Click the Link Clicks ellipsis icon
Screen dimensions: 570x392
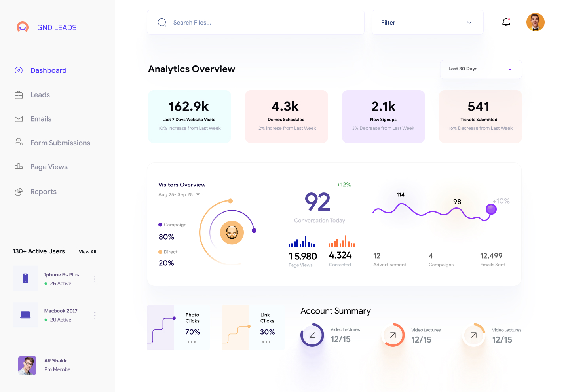266,342
